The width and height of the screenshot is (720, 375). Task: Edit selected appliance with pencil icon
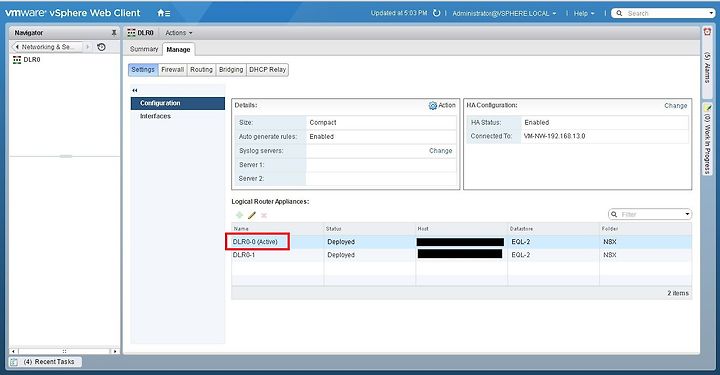[x=252, y=215]
